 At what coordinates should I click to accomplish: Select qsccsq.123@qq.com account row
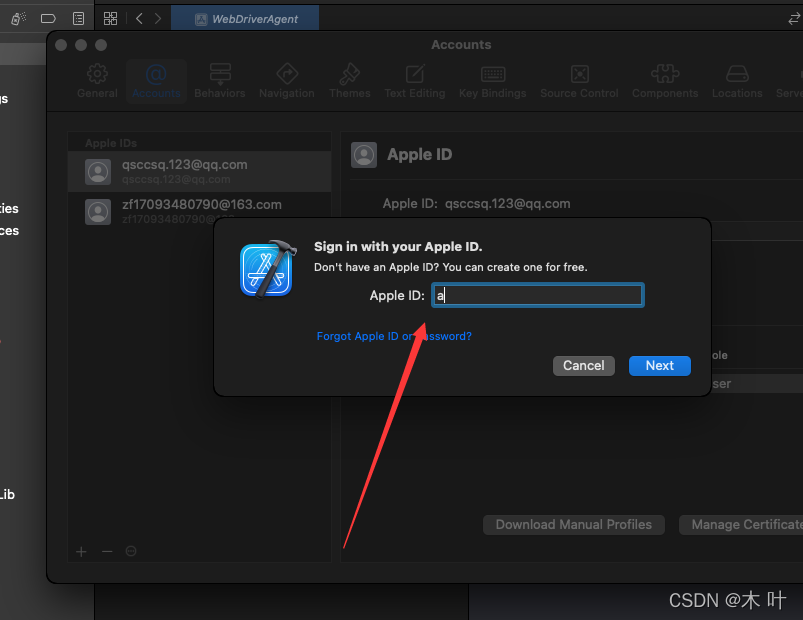[x=200, y=172]
